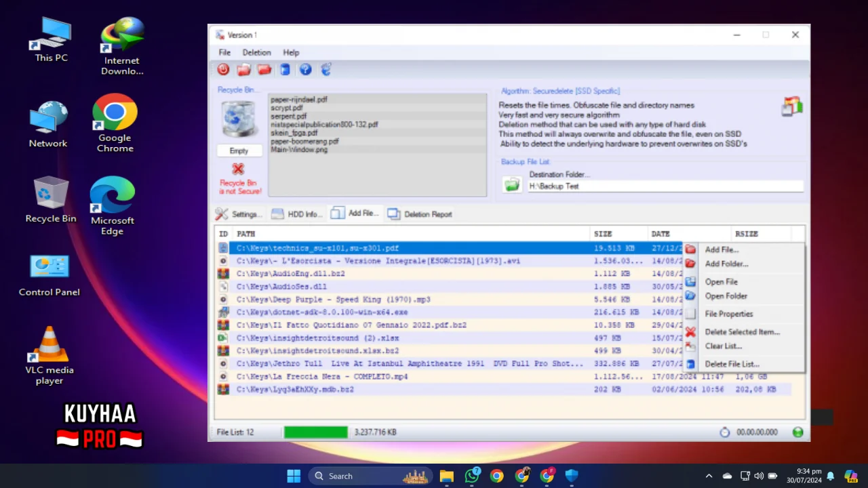868x488 pixels.
Task: Choose Open Folder in context menu
Action: point(743,296)
